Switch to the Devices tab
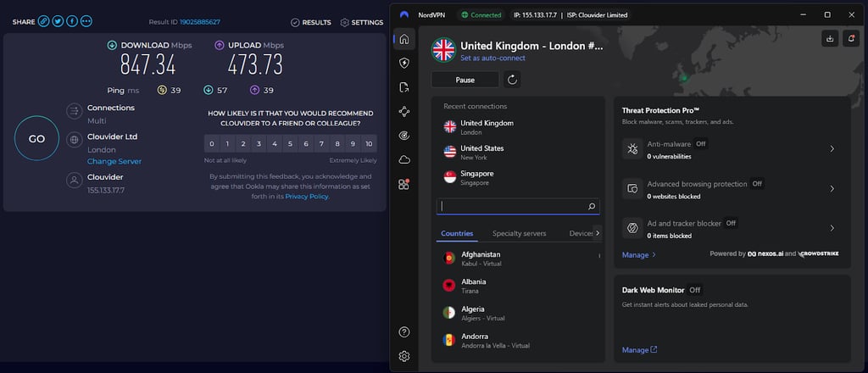This screenshot has height=373, width=868. 581,233
